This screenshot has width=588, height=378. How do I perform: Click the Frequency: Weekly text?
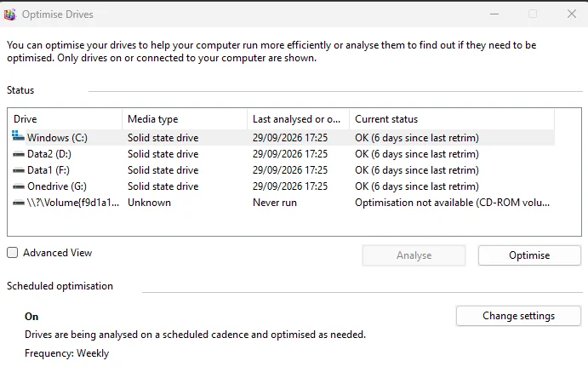(x=66, y=353)
